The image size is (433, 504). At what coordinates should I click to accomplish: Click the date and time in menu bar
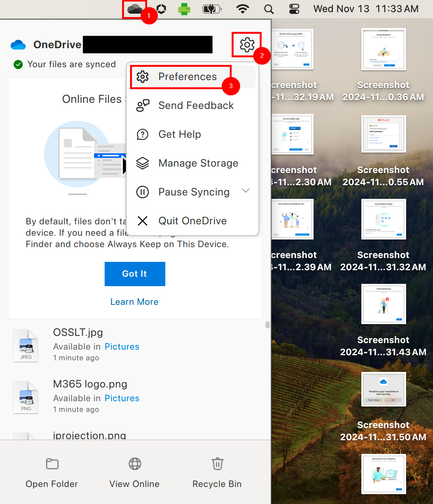coord(366,9)
